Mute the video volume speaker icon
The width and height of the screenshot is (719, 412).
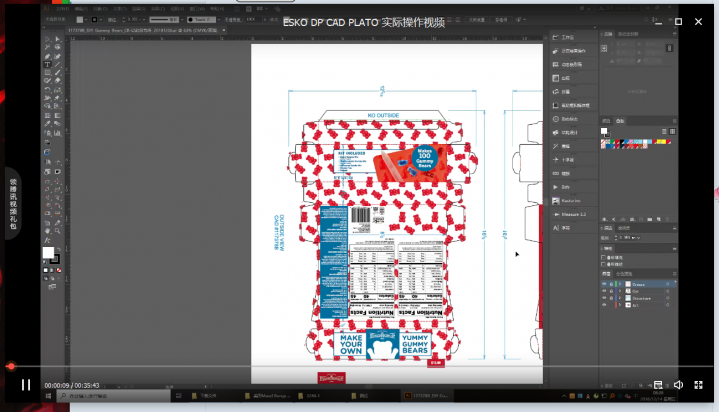point(678,384)
